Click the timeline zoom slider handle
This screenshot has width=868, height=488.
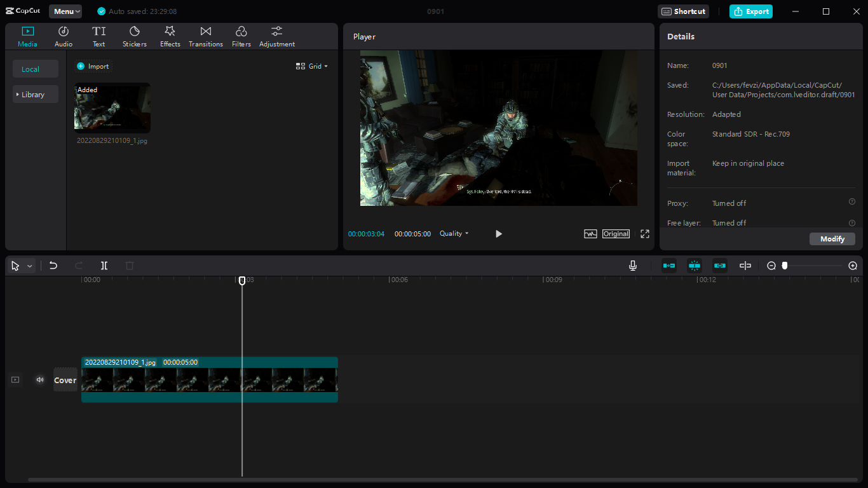785,266
